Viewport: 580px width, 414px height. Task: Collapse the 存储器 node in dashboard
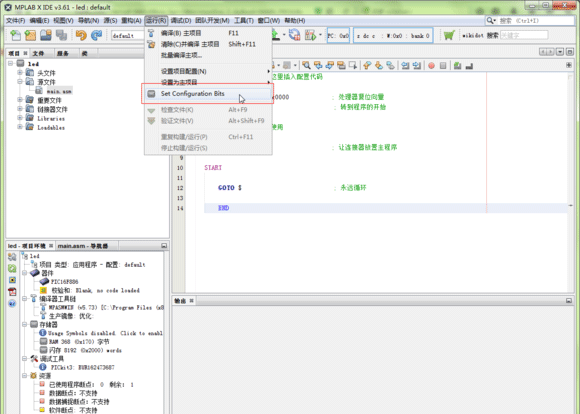(24, 324)
